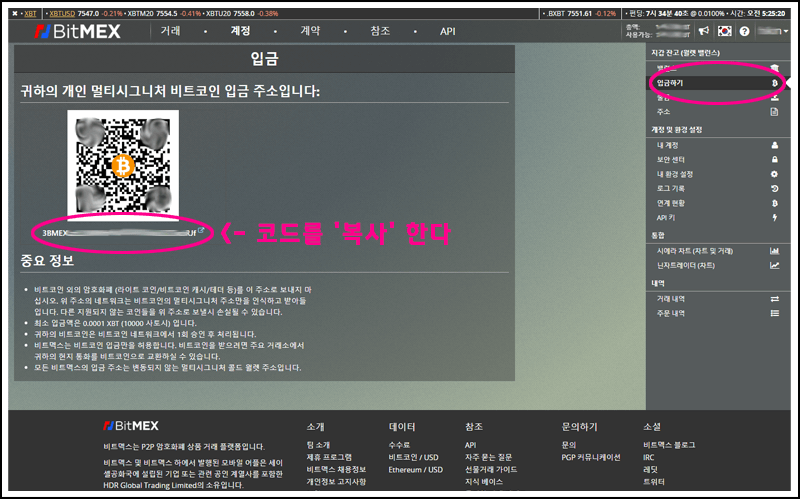
Task: Open 비트멕스 블로그 footer link
Action: point(669,445)
